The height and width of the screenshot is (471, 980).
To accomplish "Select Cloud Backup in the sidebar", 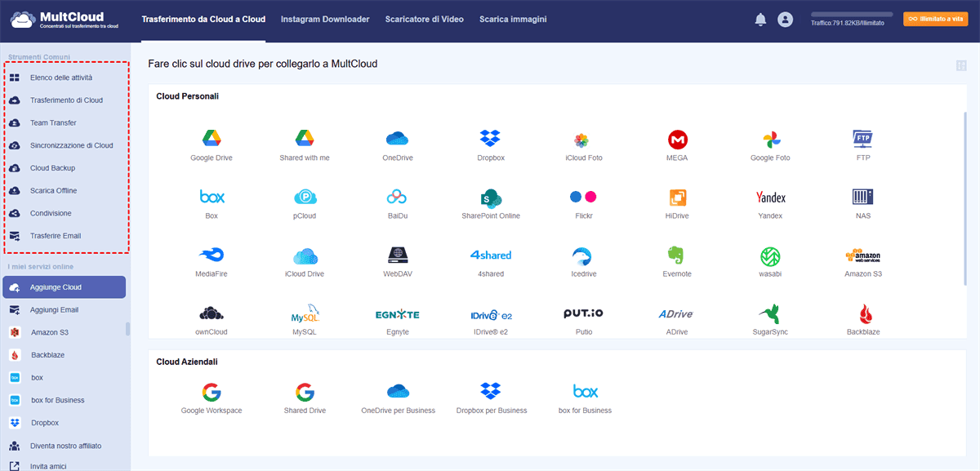I will (x=52, y=168).
